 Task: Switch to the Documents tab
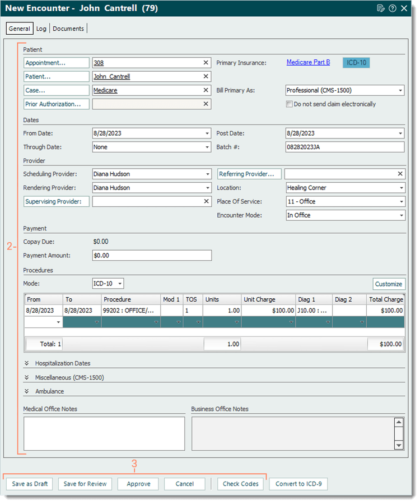(x=68, y=29)
